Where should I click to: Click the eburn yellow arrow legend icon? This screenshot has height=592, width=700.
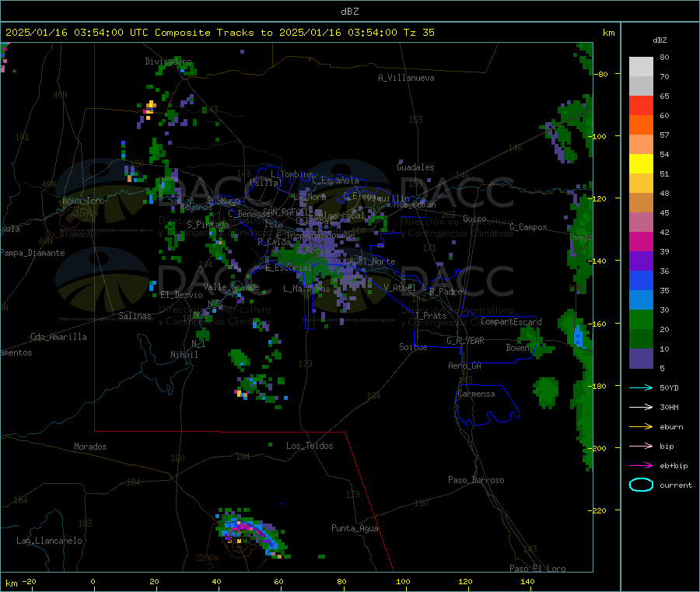point(641,427)
